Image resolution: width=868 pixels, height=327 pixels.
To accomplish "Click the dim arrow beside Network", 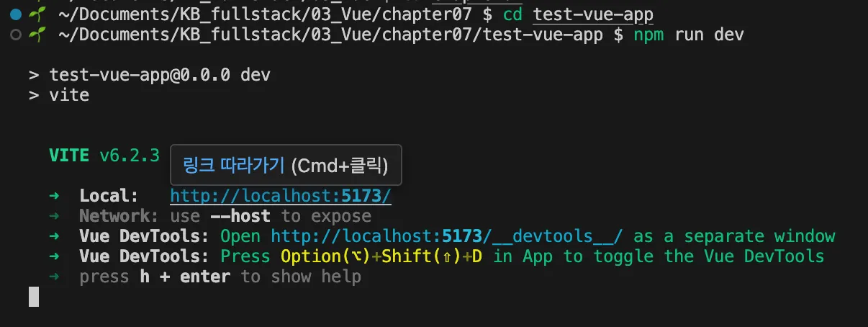I will pos(54,216).
